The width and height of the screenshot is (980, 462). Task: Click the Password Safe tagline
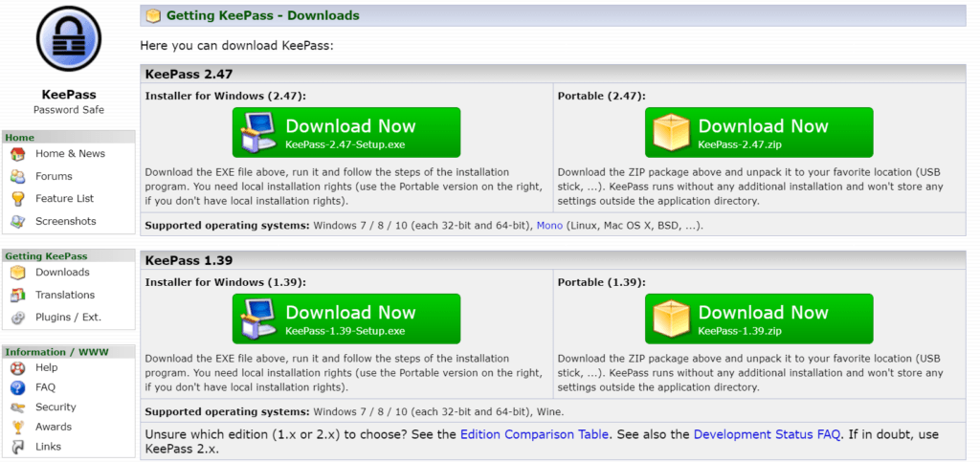point(69,110)
